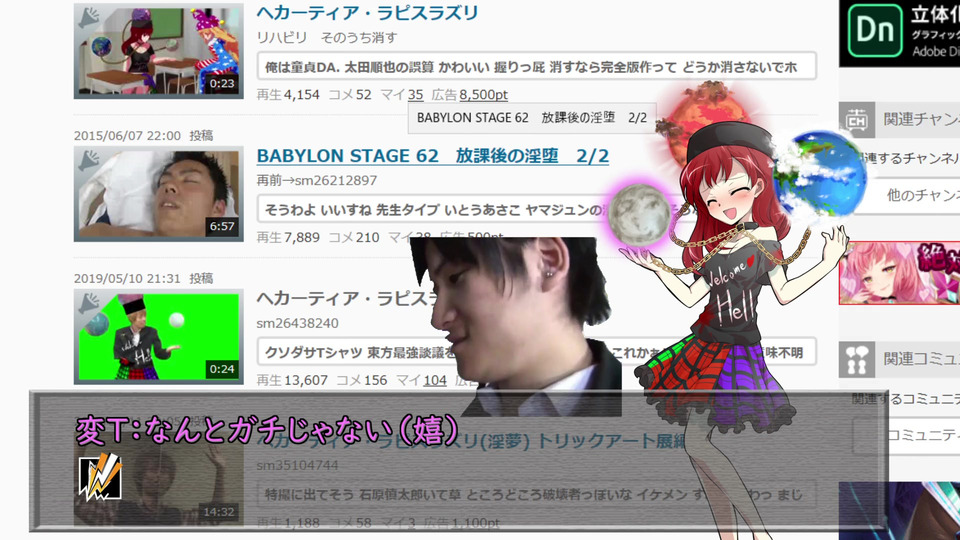The height and width of the screenshot is (540, 960).
Task: Click the sm26212897 video ID text
Action: (336, 181)
